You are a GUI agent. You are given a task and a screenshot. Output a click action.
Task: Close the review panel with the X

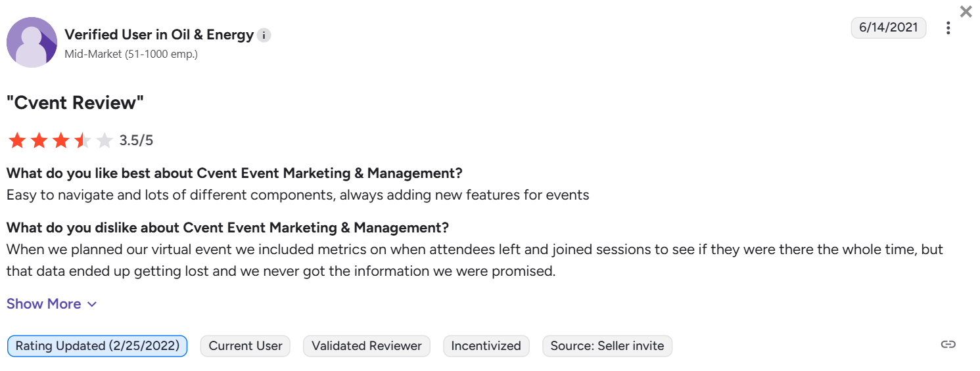coord(966,11)
